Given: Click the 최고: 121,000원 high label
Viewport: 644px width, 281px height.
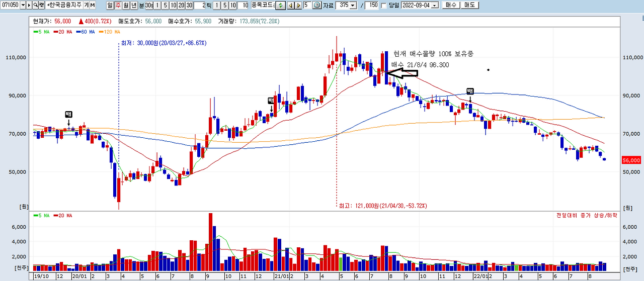Looking at the screenshot, I should [x=382, y=206].
